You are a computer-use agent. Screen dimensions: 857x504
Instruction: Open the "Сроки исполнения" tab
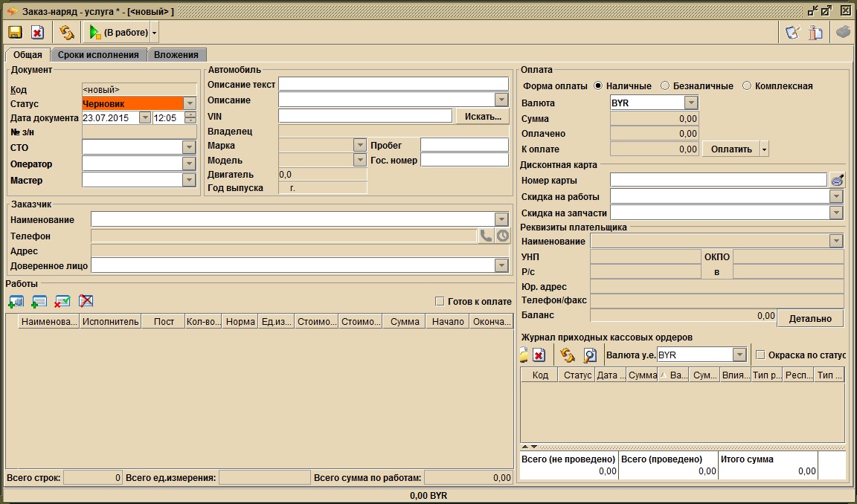click(x=98, y=54)
